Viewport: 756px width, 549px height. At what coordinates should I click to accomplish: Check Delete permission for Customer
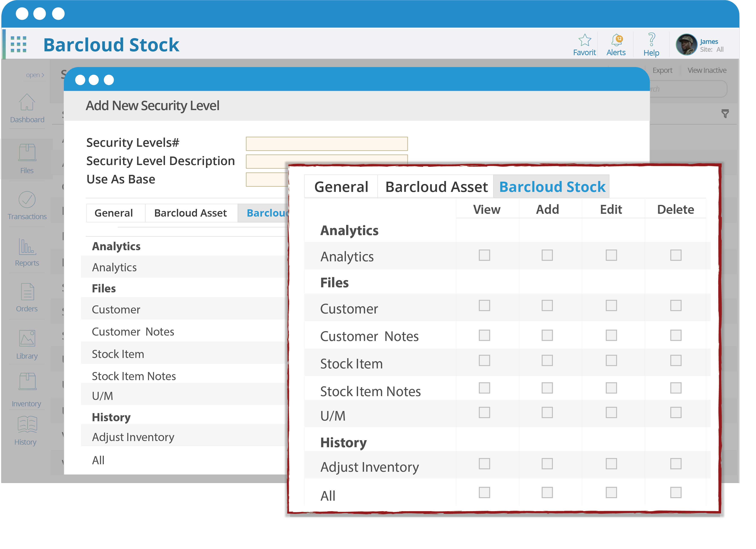[x=676, y=305]
